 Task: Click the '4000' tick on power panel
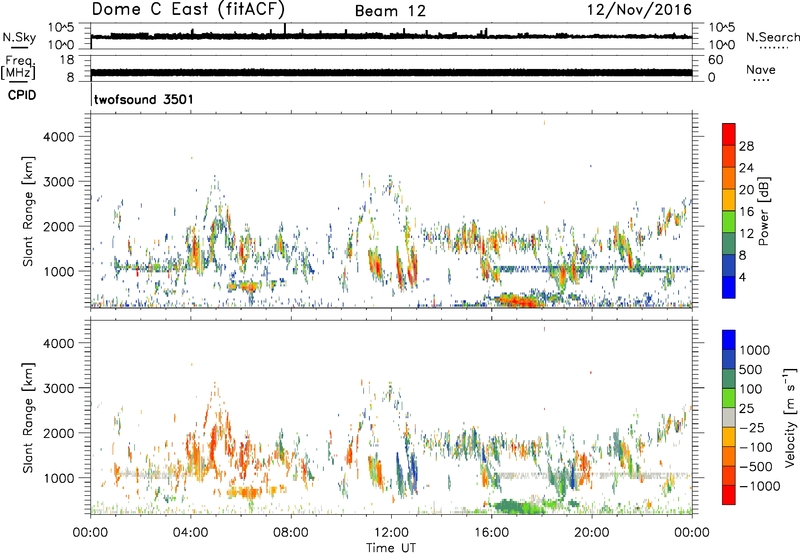pyautogui.click(x=59, y=137)
